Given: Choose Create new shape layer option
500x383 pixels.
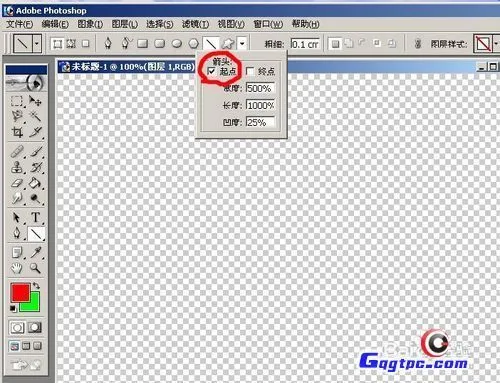Looking at the screenshot, I should 58,44.
